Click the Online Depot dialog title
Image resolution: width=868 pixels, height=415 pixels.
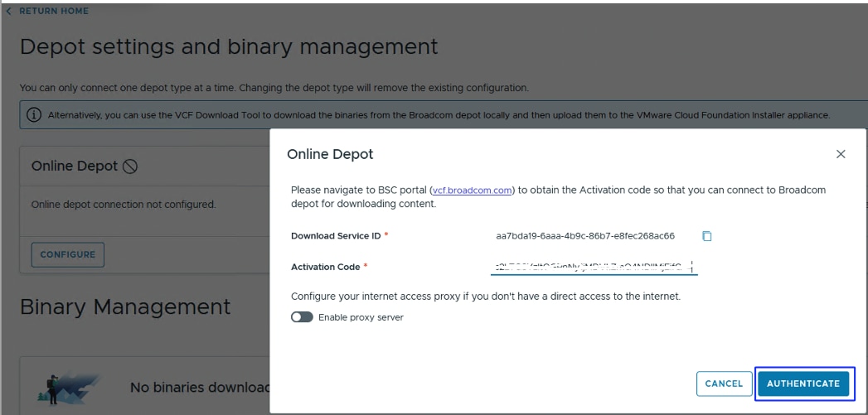pos(330,154)
